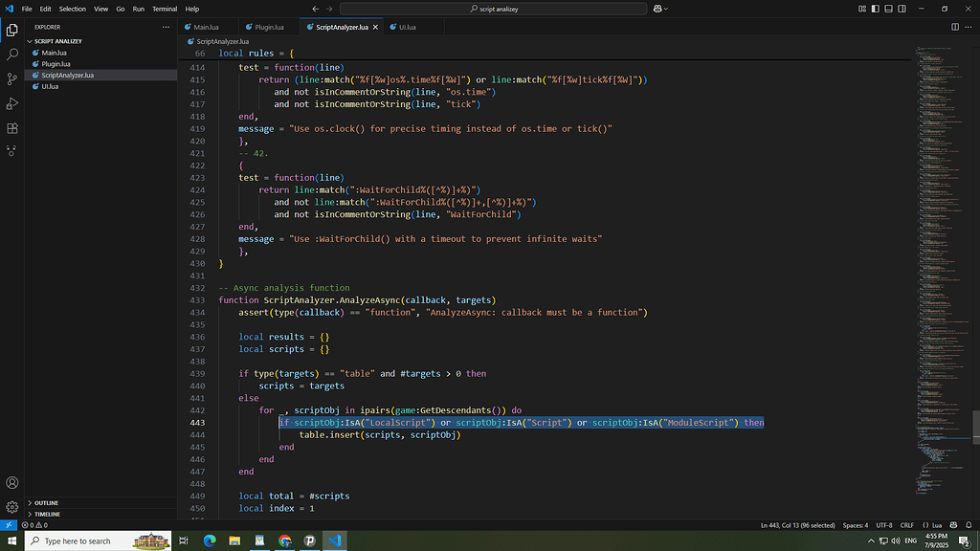
Task: Open the Search view in activity bar
Action: coord(12,55)
